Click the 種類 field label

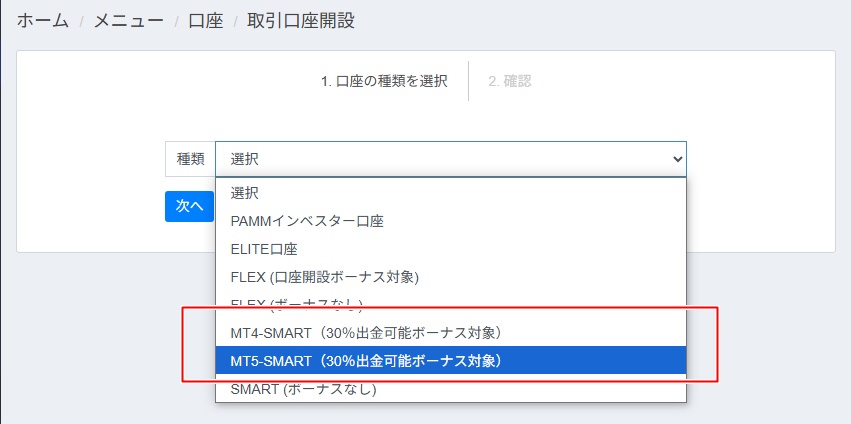(x=190, y=159)
